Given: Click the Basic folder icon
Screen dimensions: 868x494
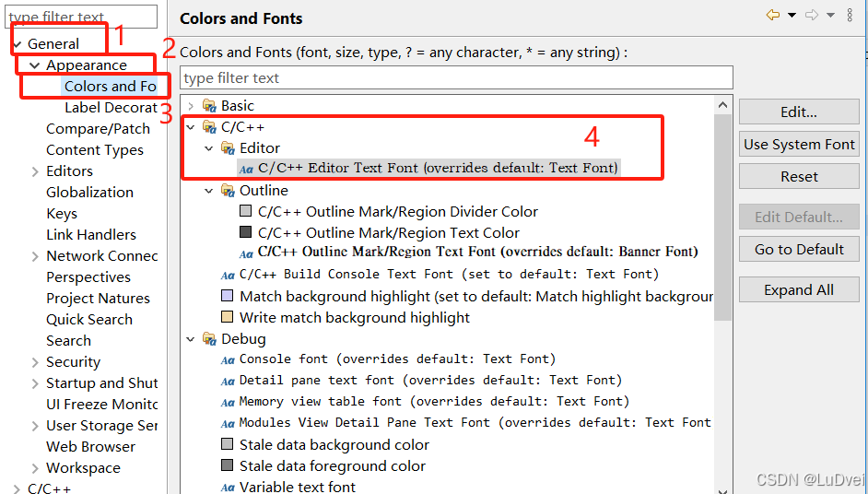Looking at the screenshot, I should pos(209,106).
